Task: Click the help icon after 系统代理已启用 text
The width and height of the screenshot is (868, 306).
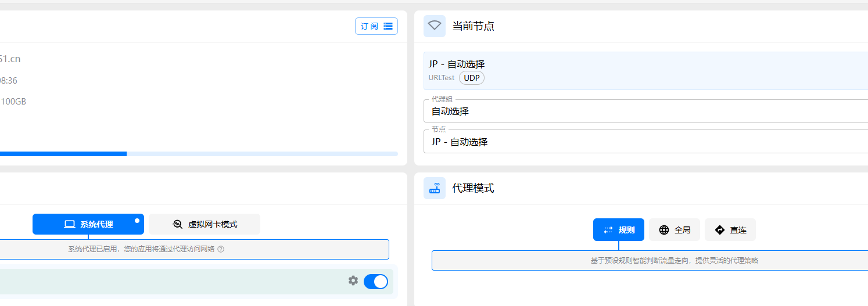Action: tap(221, 249)
